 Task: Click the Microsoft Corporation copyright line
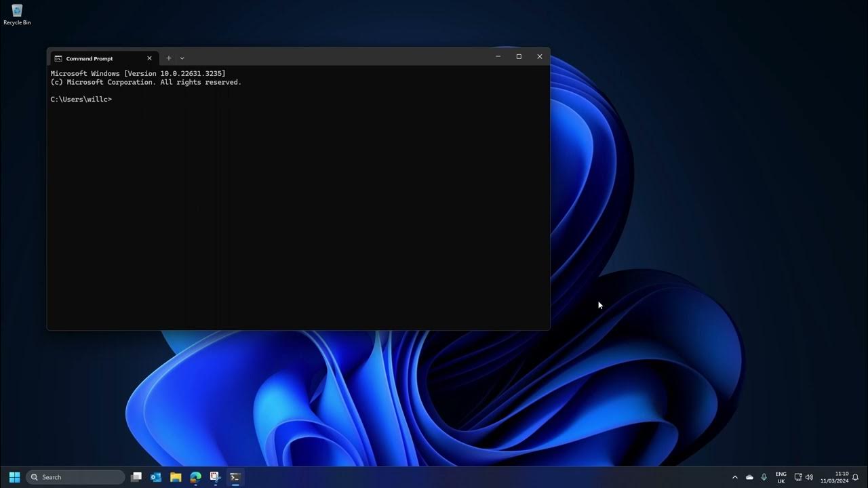(146, 82)
